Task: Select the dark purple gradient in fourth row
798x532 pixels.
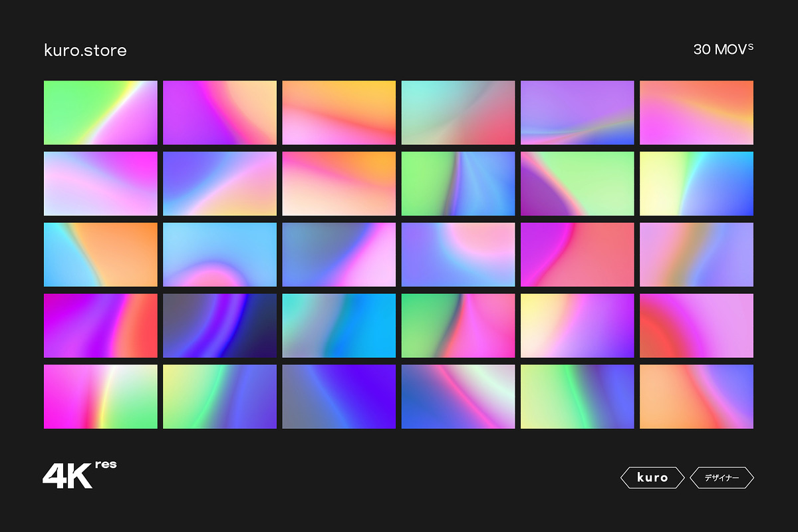Action: pyautogui.click(x=219, y=325)
